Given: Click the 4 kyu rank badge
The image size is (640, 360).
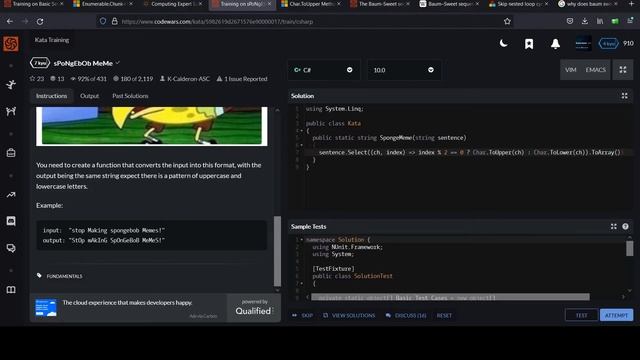Looking at the screenshot, I should [x=608, y=44].
